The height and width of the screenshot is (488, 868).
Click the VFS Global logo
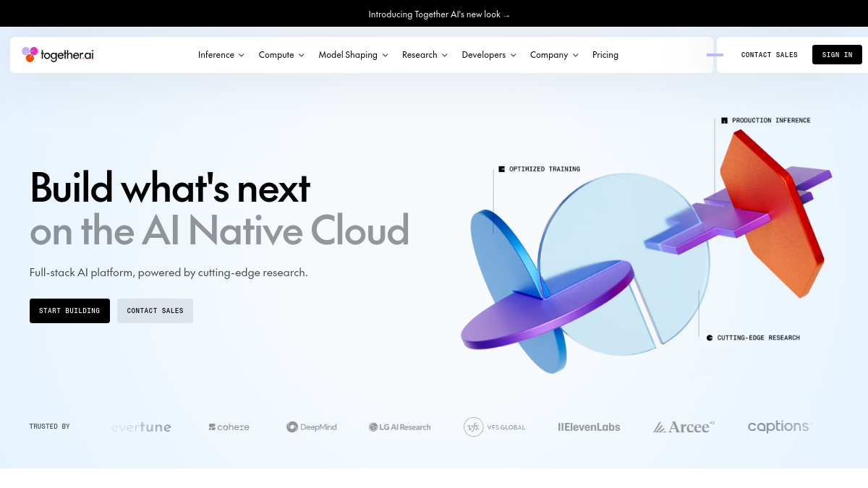click(495, 427)
